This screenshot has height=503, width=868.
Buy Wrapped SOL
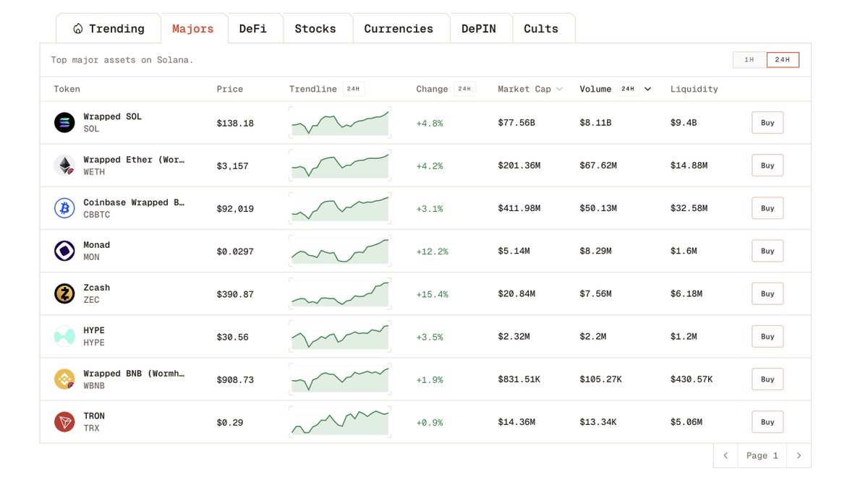pyautogui.click(x=767, y=123)
